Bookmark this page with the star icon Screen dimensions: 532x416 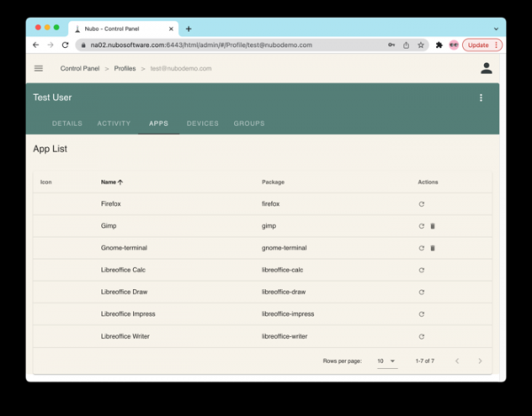[x=420, y=44]
